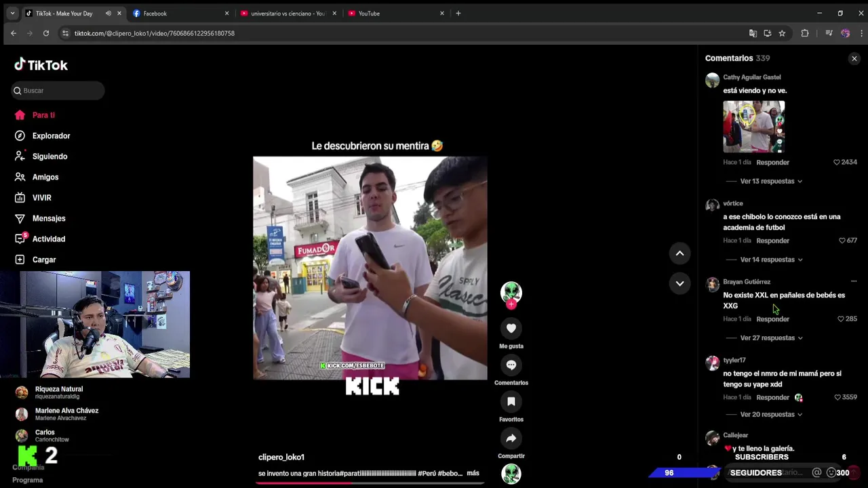Screen dimensions: 868x488
Task: Like Cathy Aguilar Gastel's comment
Action: tap(837, 163)
